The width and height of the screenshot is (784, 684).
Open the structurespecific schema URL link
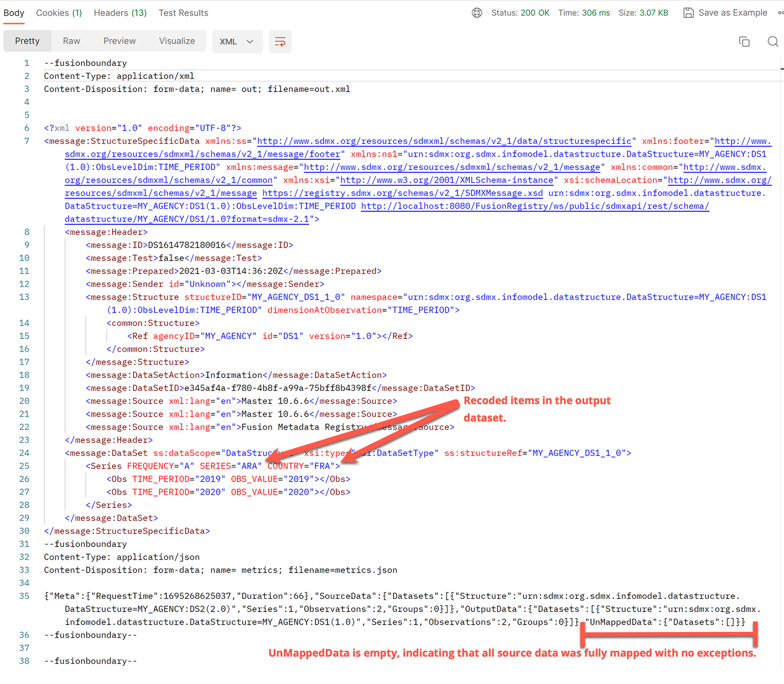tap(444, 141)
